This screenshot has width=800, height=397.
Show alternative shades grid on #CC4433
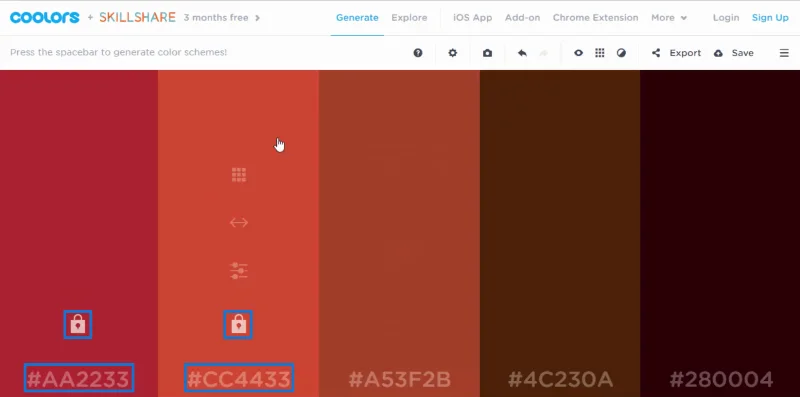point(239,175)
